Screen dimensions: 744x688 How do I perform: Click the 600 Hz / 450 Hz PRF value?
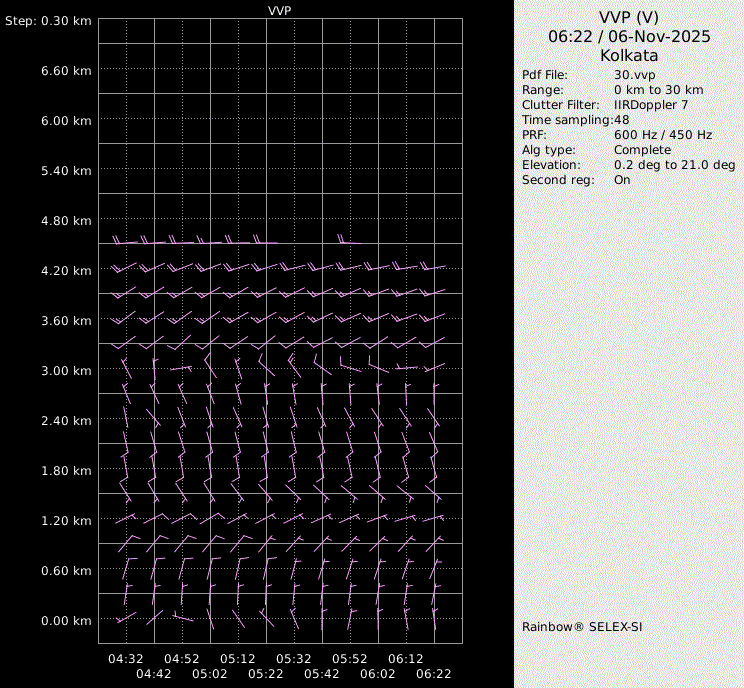click(x=663, y=135)
